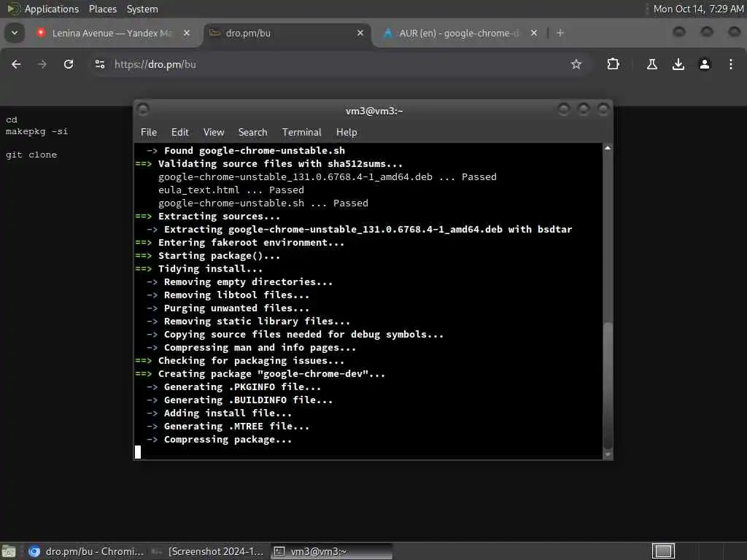
Task: Close the AUR google-chrome tab
Action: point(533,34)
